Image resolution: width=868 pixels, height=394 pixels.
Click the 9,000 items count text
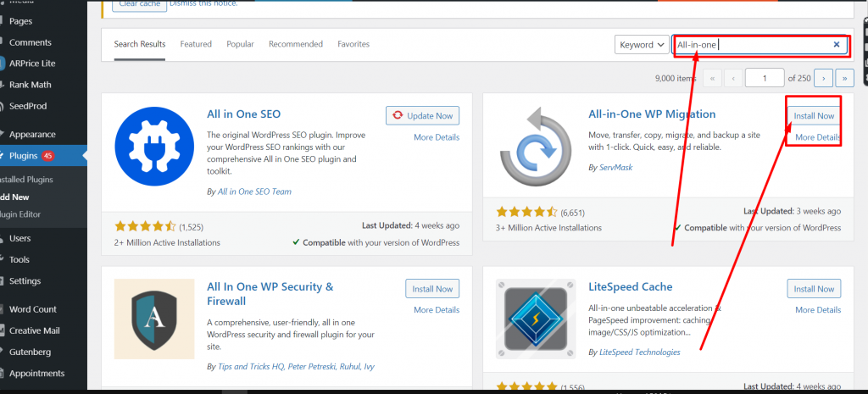tap(676, 79)
